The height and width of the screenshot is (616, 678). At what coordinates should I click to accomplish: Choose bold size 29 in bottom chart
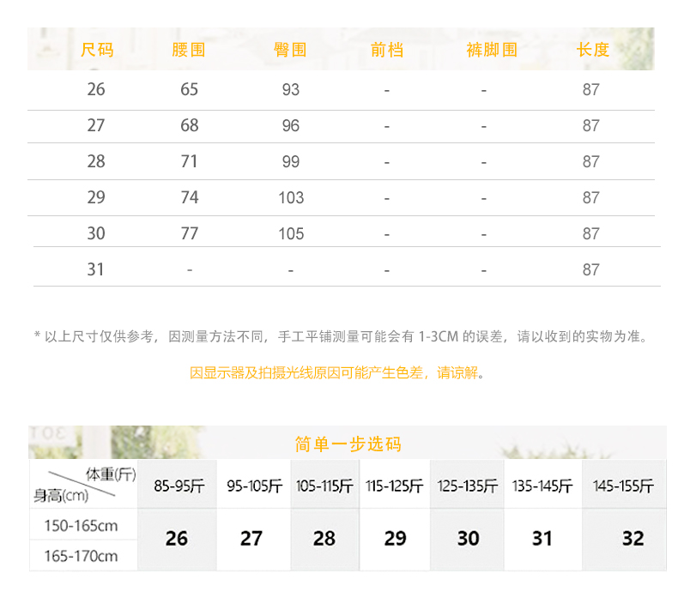[x=395, y=539]
